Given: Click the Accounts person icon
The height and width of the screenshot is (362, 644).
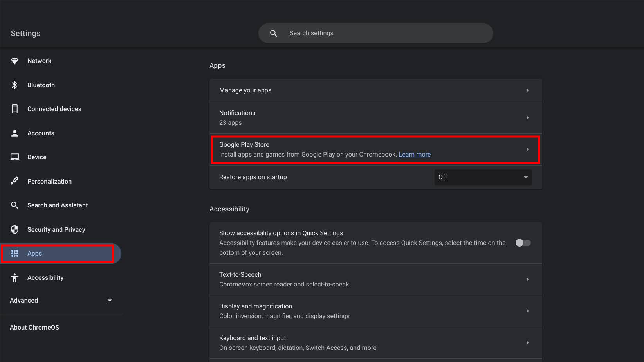Looking at the screenshot, I should tap(14, 133).
